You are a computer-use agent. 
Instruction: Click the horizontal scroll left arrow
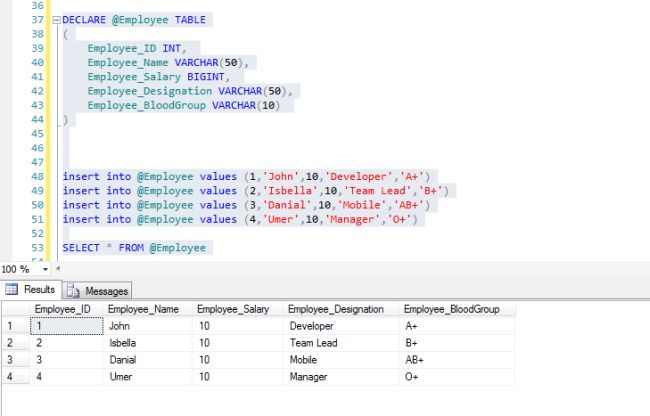[x=58, y=268]
